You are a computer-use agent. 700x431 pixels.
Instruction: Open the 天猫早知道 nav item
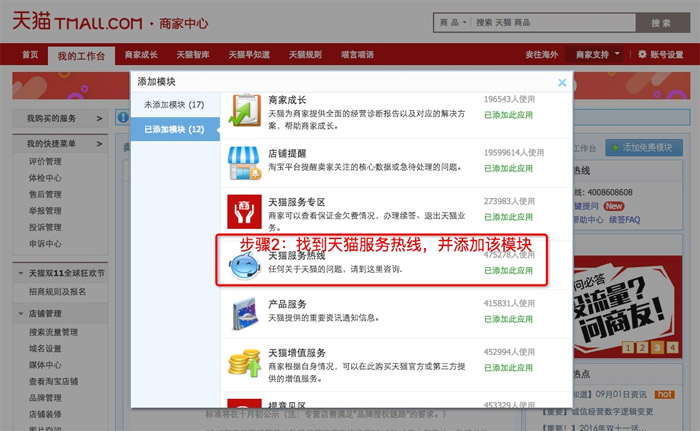pos(249,54)
